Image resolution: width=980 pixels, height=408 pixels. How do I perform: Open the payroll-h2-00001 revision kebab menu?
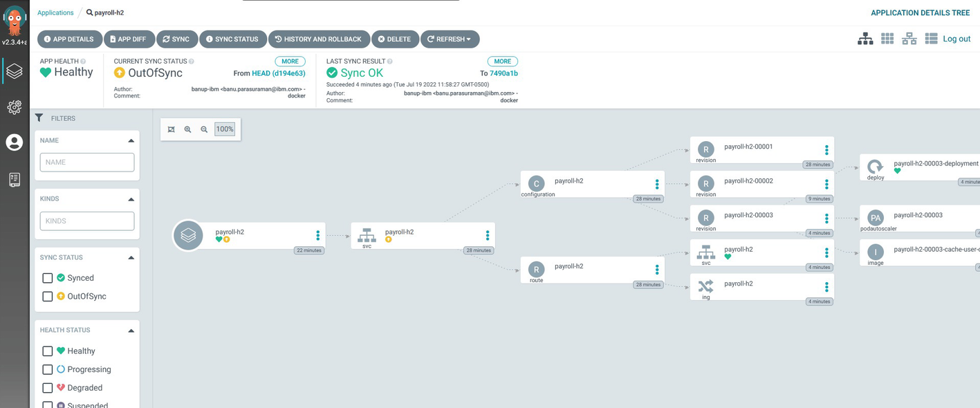pos(826,150)
